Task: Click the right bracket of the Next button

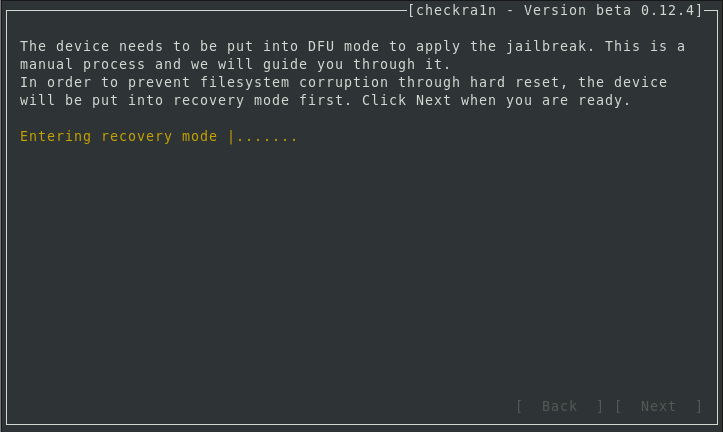Action: pos(698,406)
